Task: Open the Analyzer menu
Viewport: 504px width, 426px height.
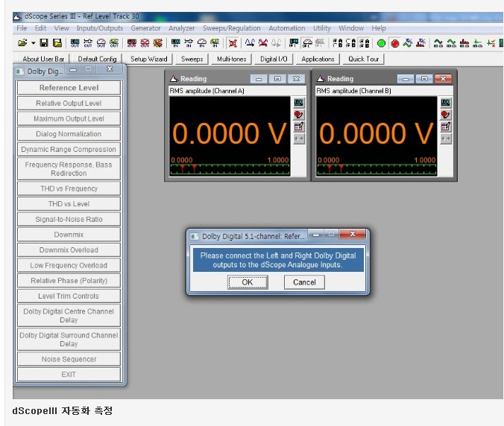Action: tap(182, 28)
